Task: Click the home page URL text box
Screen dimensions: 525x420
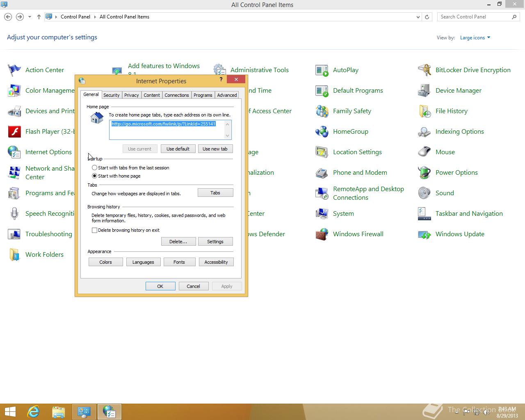Action: (x=170, y=130)
